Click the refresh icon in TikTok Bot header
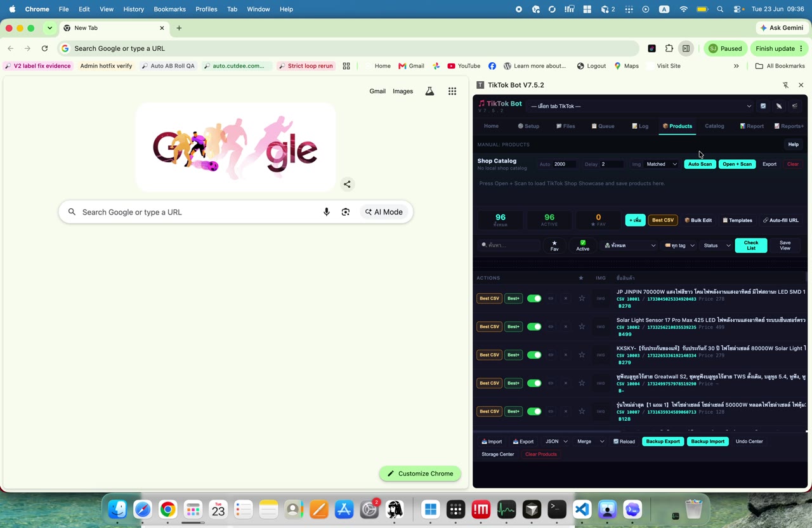Screen dimensions: 812x528 coord(763,106)
